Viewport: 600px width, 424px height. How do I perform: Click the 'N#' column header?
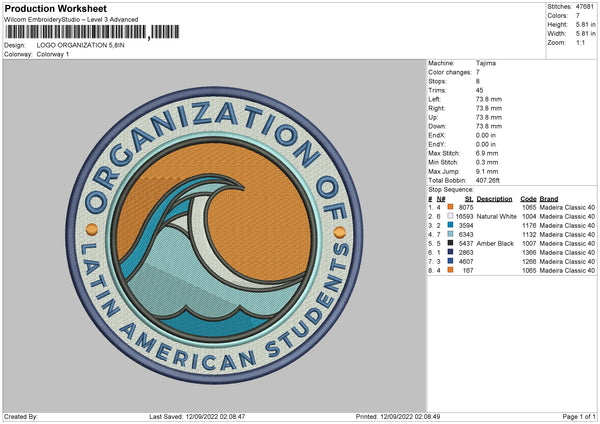(441, 199)
